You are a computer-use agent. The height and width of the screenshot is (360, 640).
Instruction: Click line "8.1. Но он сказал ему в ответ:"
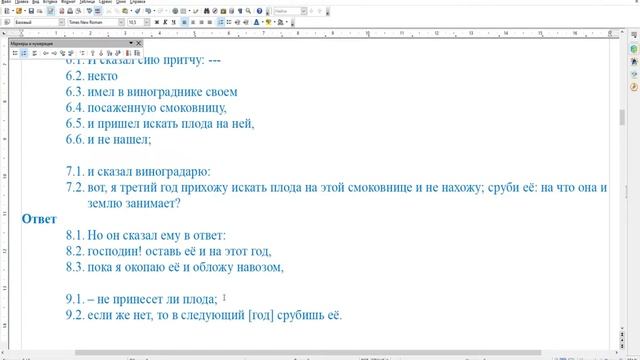coord(146,236)
